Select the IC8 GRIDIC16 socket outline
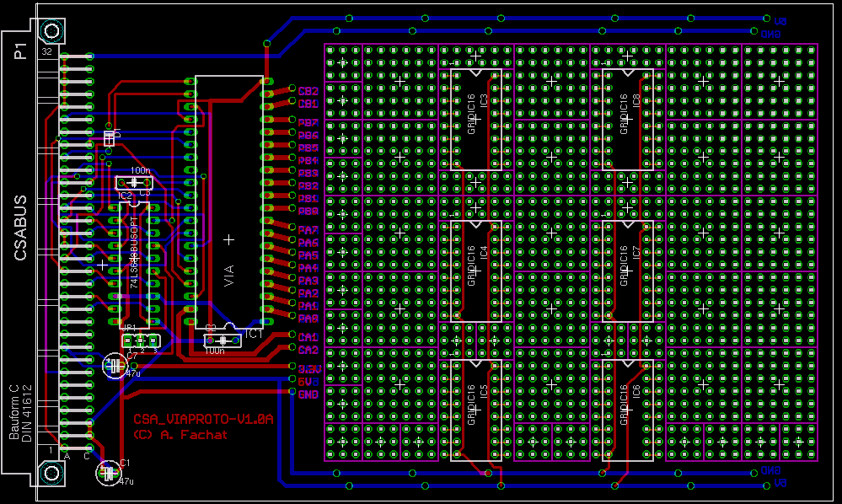 point(629,120)
